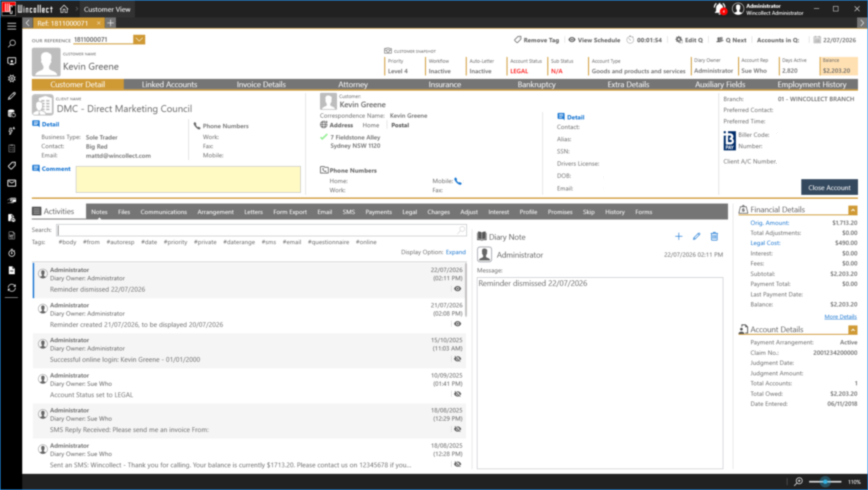The image size is (868, 490).
Task: Open the Communications activity tab
Action: [x=163, y=212]
